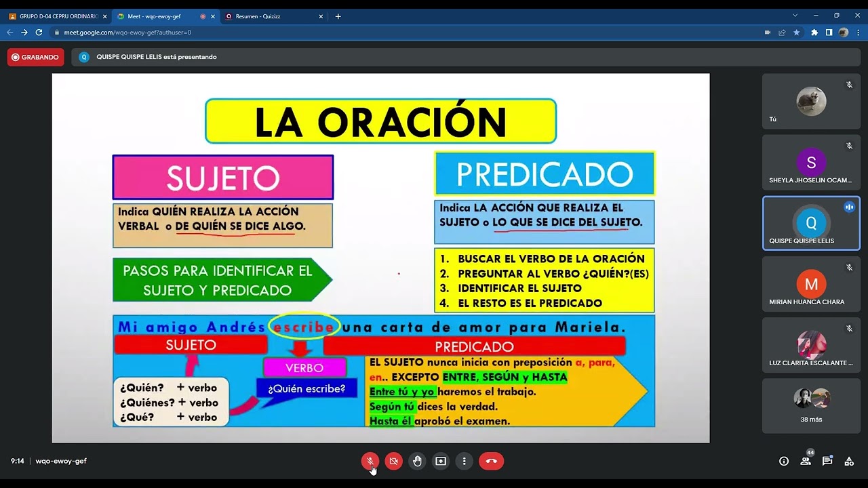The width and height of the screenshot is (868, 488).
Task: Click the 9:14 clock text
Action: (x=17, y=461)
